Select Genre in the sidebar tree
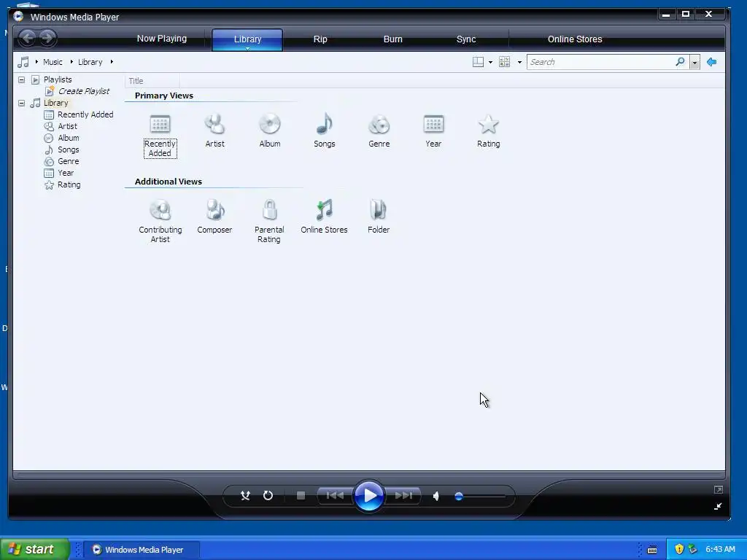 pyautogui.click(x=68, y=161)
